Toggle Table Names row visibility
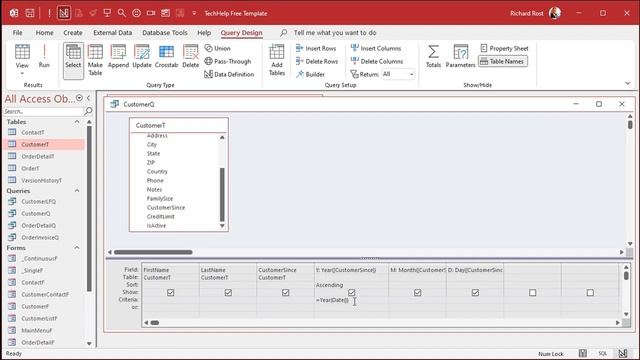640x360 pixels. tap(503, 61)
